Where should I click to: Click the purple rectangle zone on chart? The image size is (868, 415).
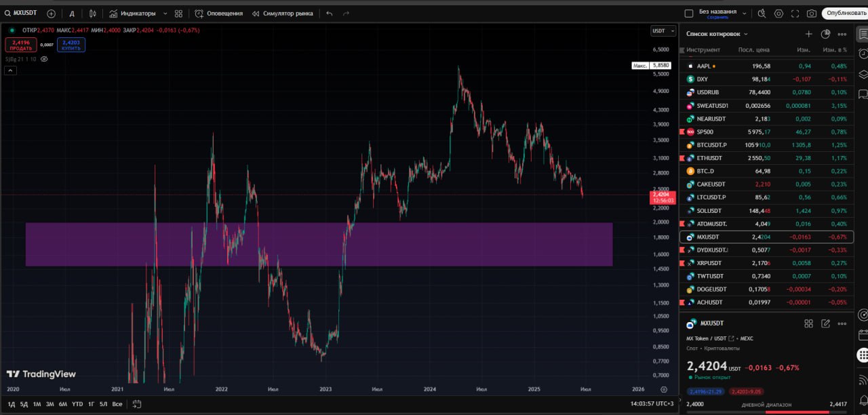pos(319,244)
